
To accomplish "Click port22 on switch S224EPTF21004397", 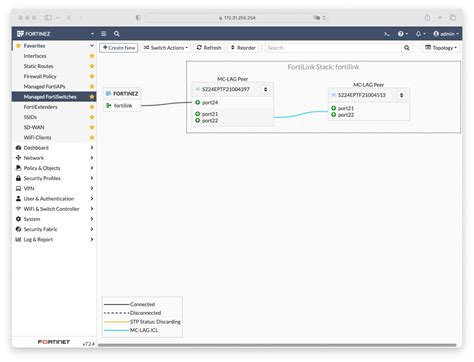I will pyautogui.click(x=207, y=121).
